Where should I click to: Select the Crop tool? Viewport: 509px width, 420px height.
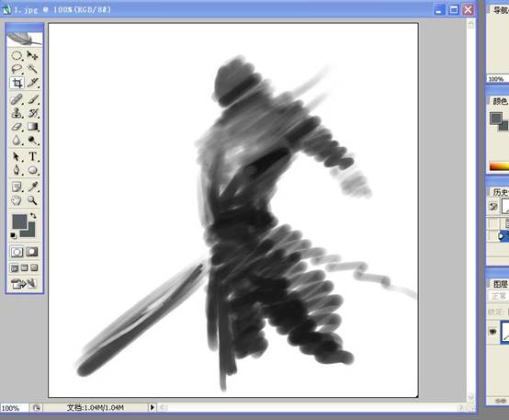pyautogui.click(x=17, y=83)
